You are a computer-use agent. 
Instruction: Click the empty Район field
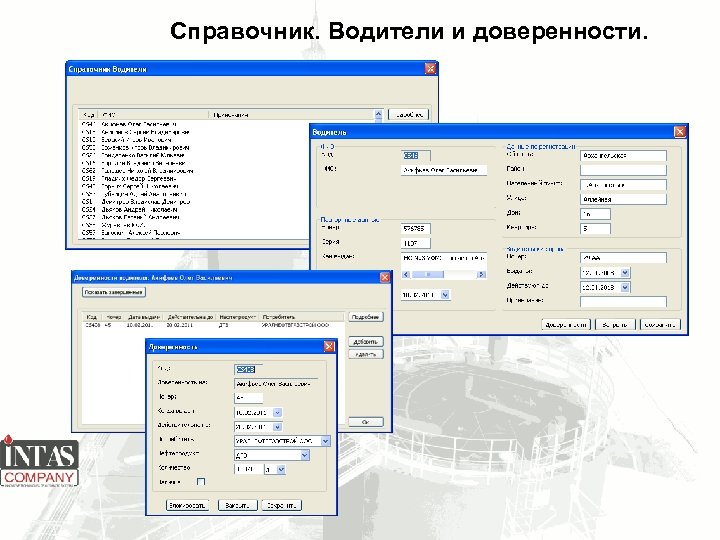(x=623, y=170)
